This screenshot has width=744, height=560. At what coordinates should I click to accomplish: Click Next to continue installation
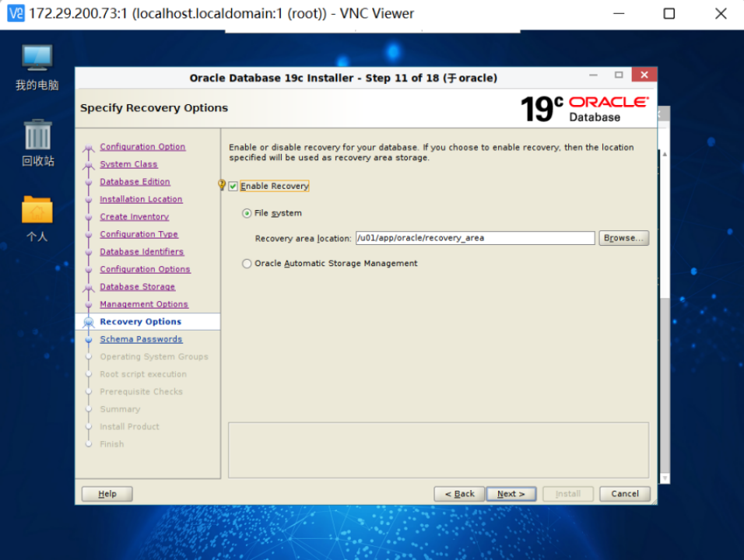coord(511,493)
